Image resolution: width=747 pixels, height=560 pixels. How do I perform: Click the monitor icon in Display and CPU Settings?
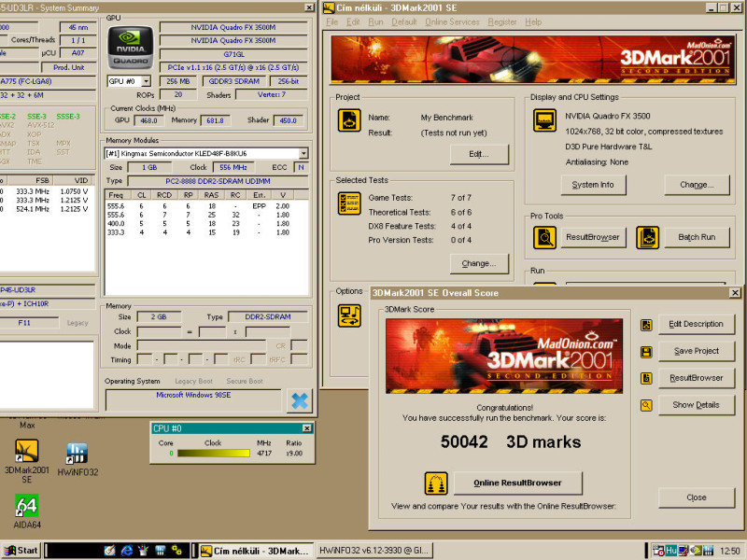[545, 120]
